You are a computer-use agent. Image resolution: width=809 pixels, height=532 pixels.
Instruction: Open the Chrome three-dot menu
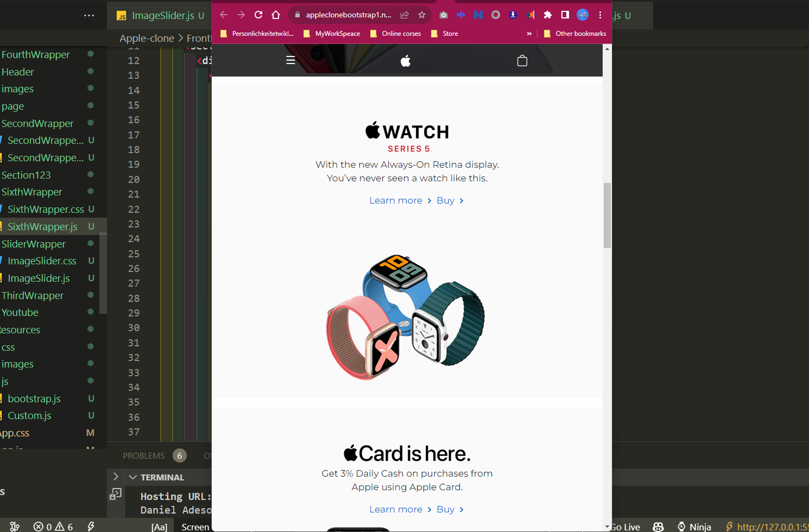point(600,15)
